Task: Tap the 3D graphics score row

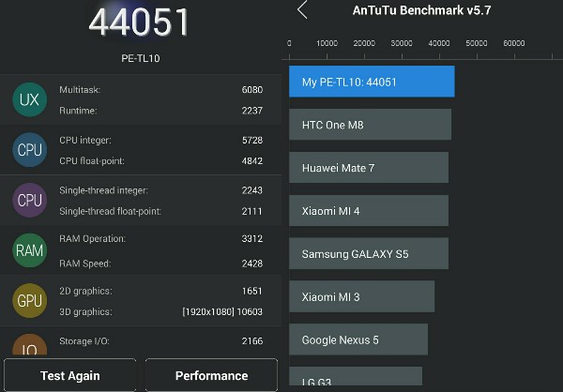Action: [x=160, y=311]
